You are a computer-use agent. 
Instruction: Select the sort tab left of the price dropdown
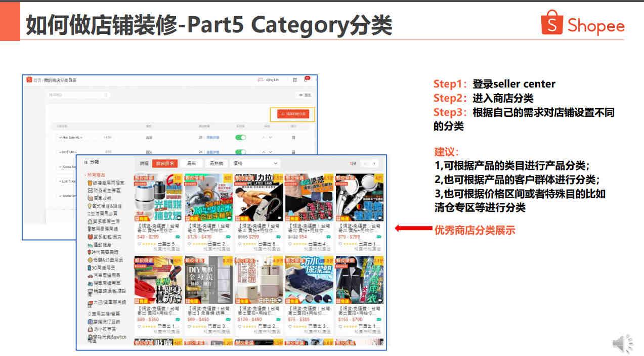click(x=216, y=163)
